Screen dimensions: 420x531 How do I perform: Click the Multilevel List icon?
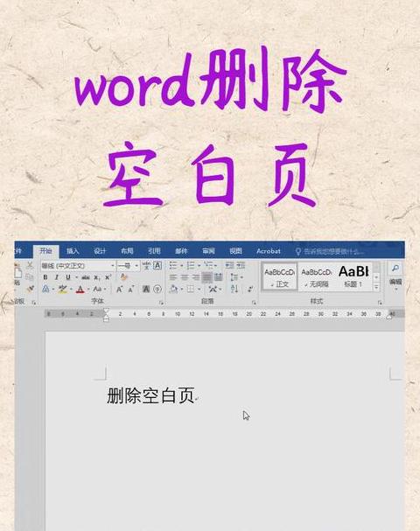pyautogui.click(x=208, y=265)
